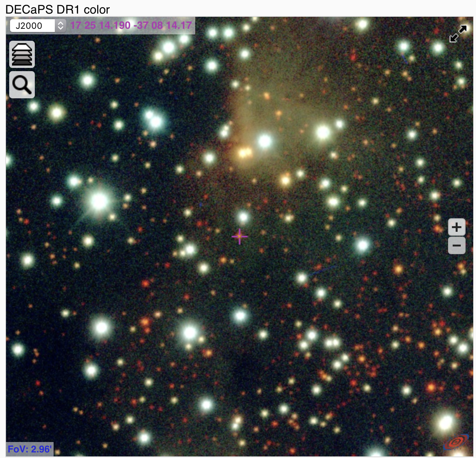Image resolution: width=476 pixels, height=458 pixels.
Task: Click the magenta crosshair reticle
Action: click(x=240, y=237)
